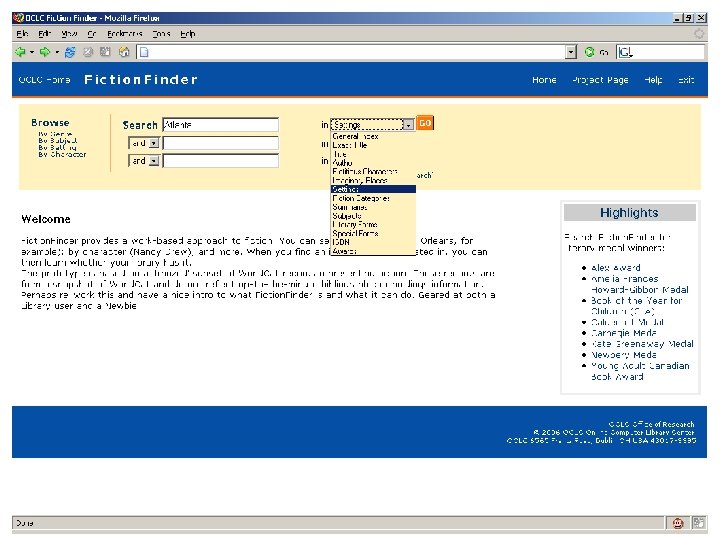Click the browser address bar

[352, 52]
